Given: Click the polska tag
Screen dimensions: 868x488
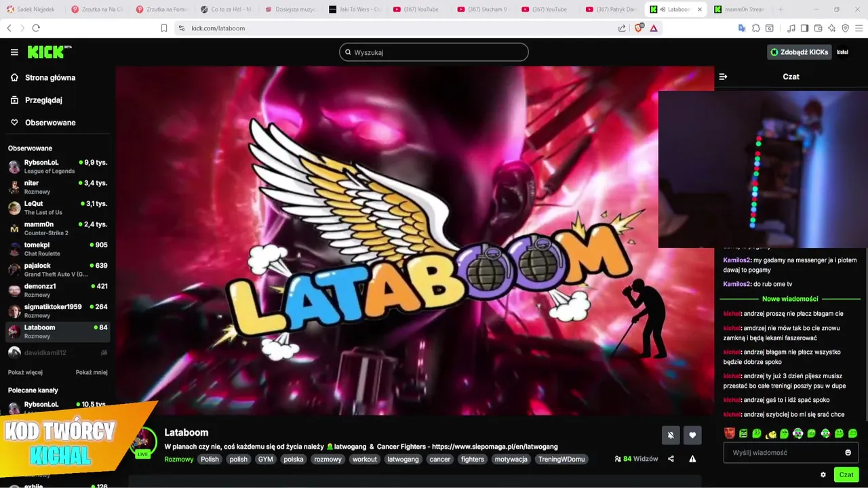Looking at the screenshot, I should [x=294, y=459].
